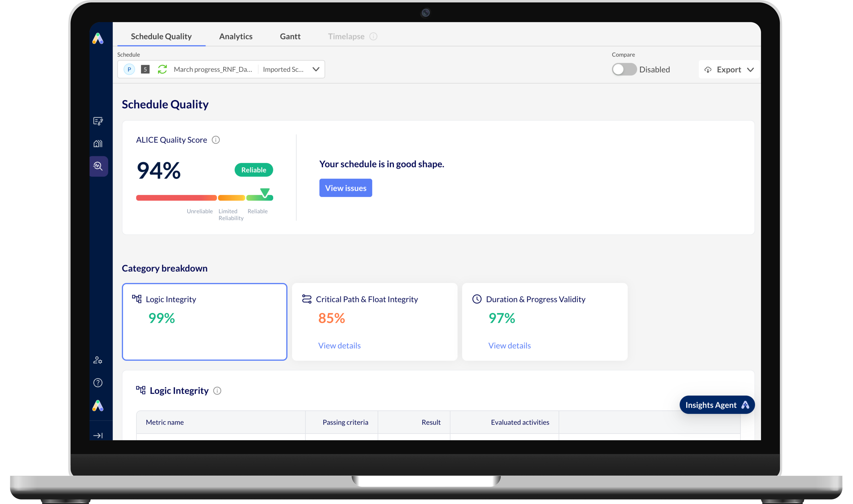This screenshot has width=853, height=504.
Task: Click the clock icon for Duration & Progress Validity
Action: pyautogui.click(x=477, y=299)
